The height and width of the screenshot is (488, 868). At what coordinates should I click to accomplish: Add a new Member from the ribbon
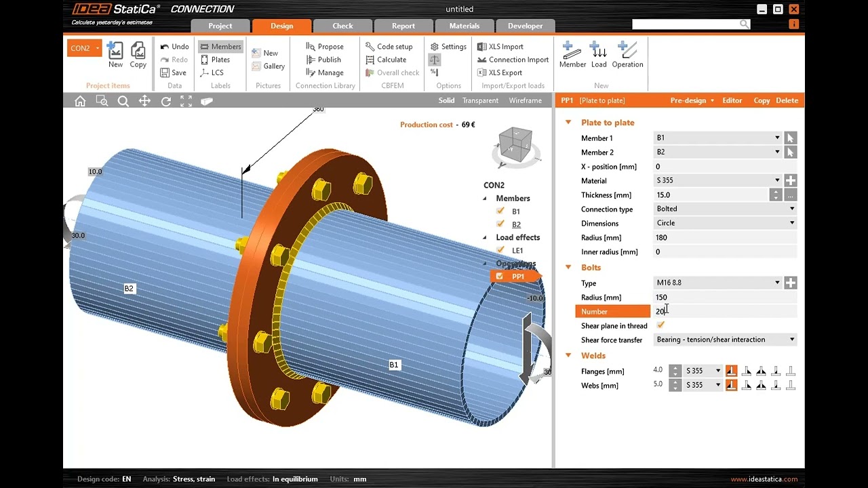[x=572, y=55]
